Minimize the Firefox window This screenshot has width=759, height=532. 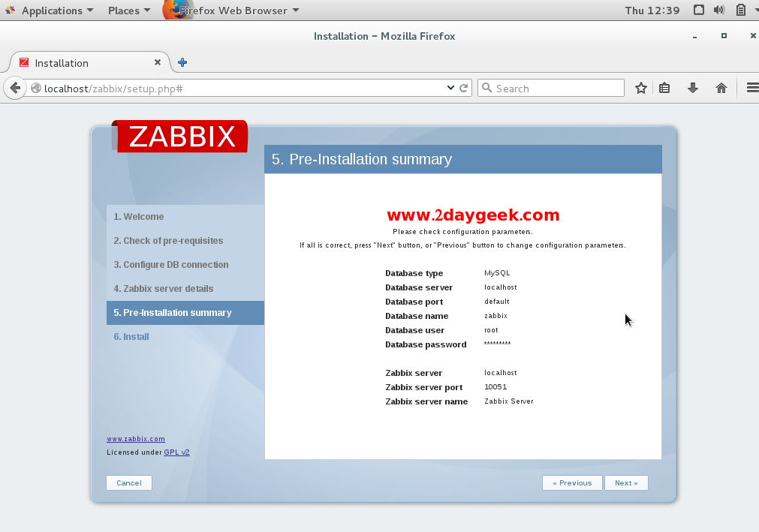(695, 36)
